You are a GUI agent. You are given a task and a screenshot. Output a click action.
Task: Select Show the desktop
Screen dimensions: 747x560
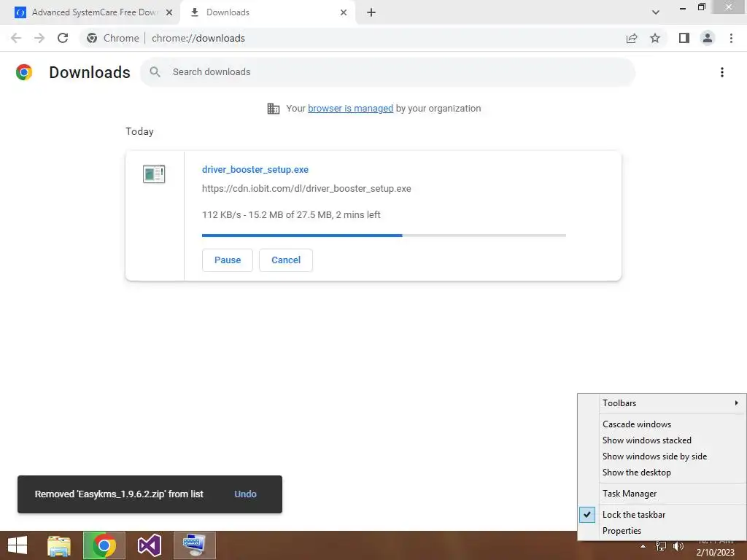636,472
